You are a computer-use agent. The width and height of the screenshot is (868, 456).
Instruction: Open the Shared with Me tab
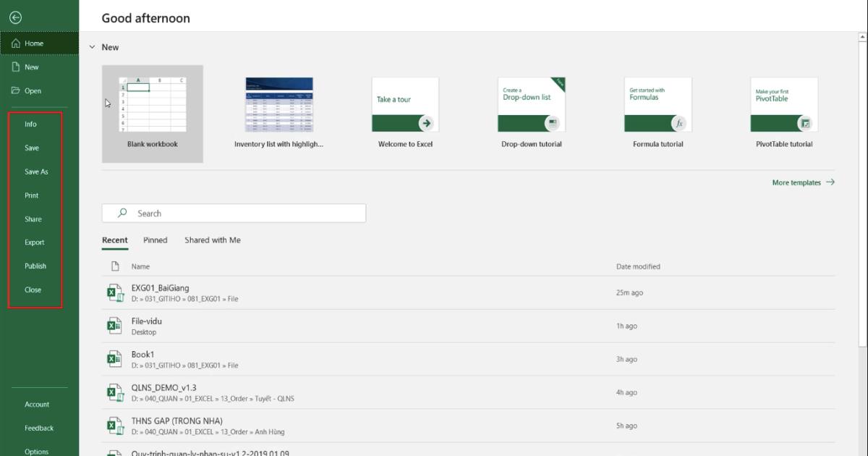pyautogui.click(x=212, y=240)
